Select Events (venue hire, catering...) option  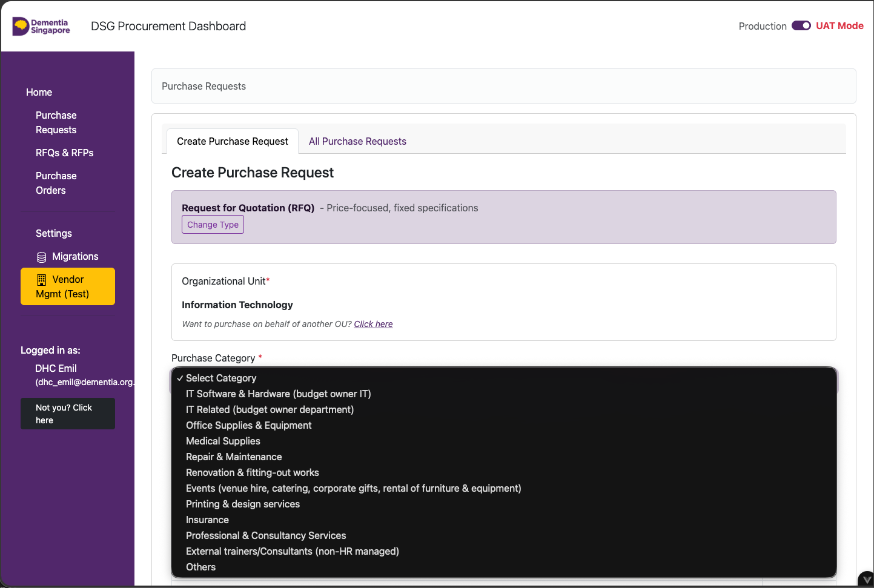tap(504, 488)
